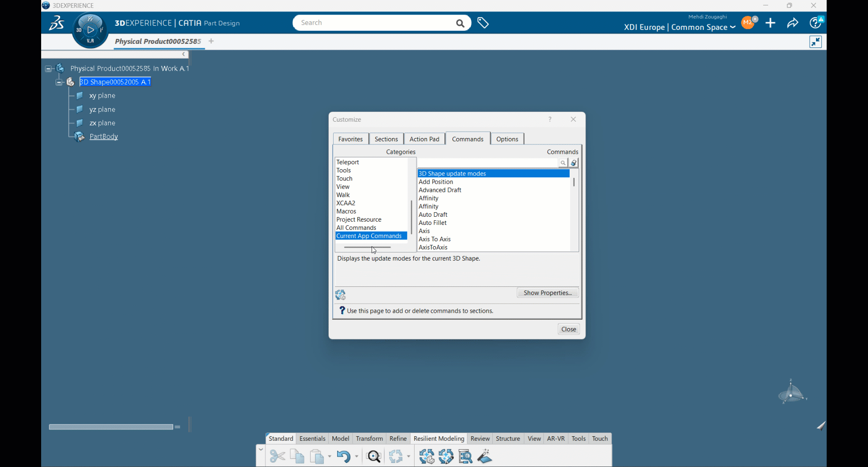Image resolution: width=868 pixels, height=467 pixels.
Task: Switch to the Sections tab
Action: pyautogui.click(x=386, y=139)
